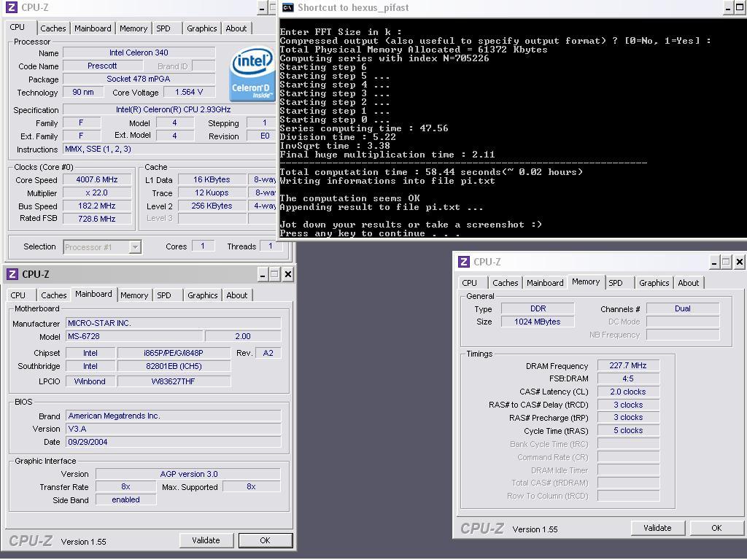747x560 pixels.
Task: Open Graphics tab in top CPU window
Action: point(201,28)
